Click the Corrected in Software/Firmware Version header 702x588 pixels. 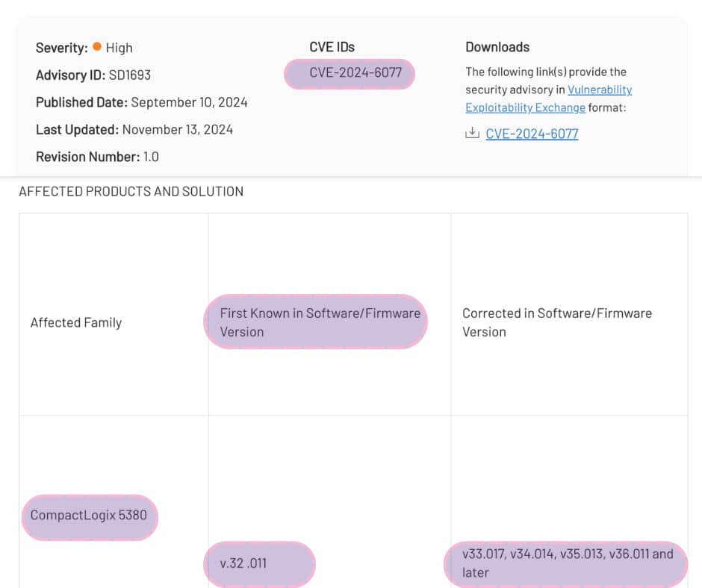pyautogui.click(x=558, y=322)
